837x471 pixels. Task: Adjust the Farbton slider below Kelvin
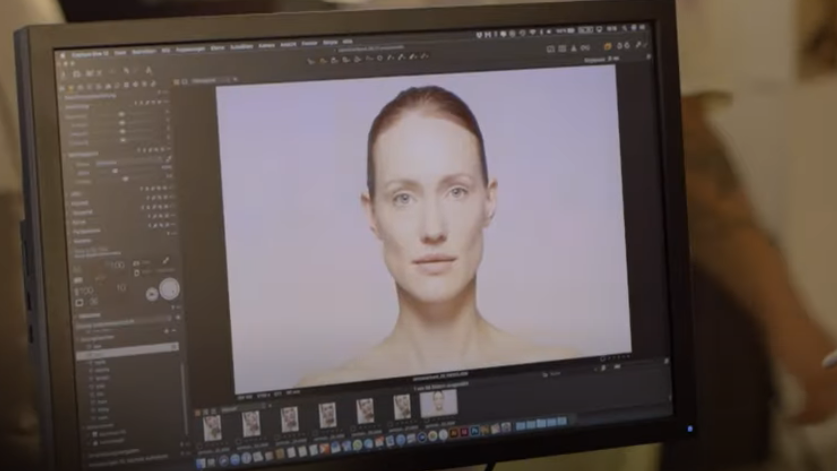[125, 179]
